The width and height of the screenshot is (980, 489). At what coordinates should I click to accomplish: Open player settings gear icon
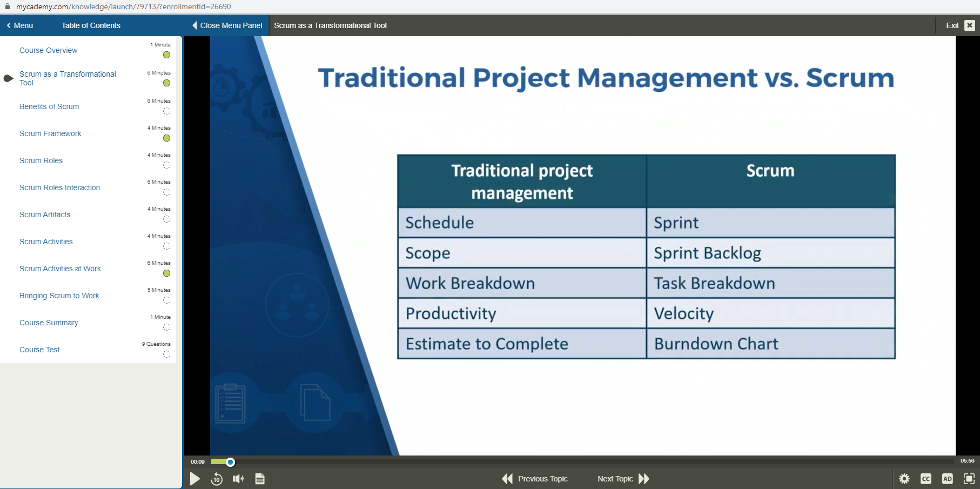point(904,479)
